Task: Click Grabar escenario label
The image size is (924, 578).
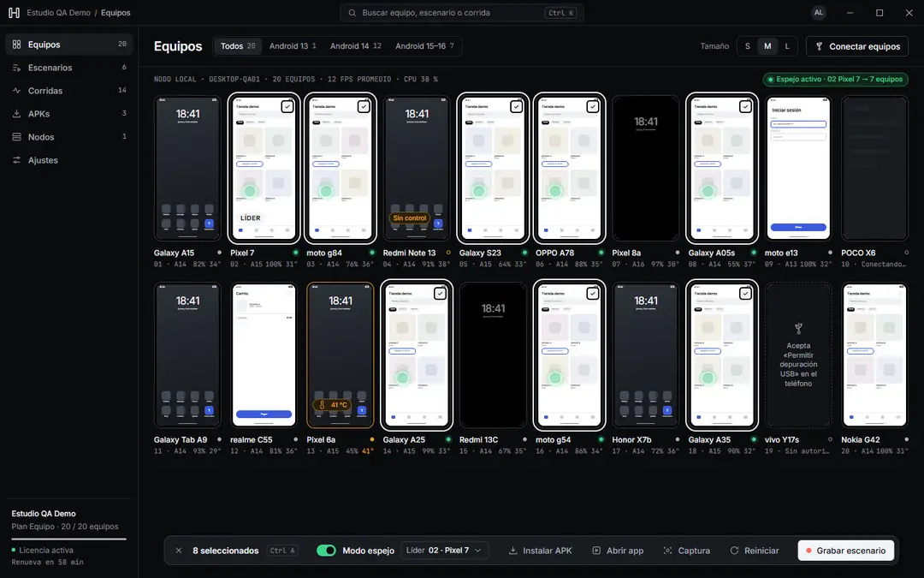Action: (851, 551)
